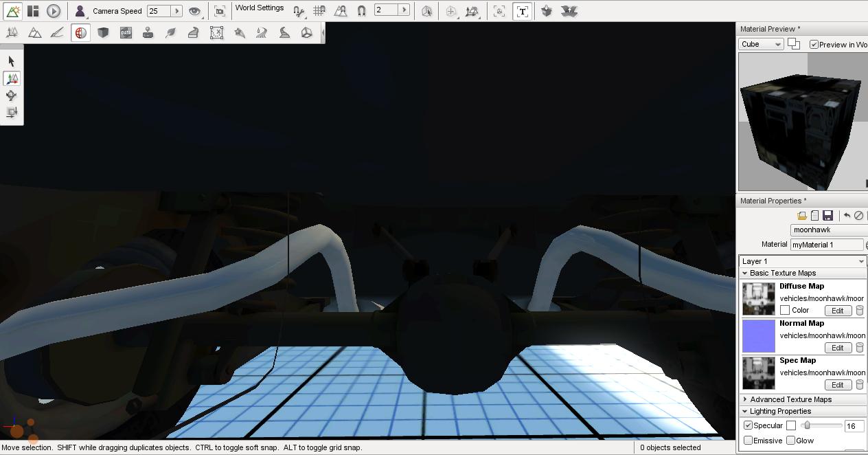The width and height of the screenshot is (868, 455).
Task: Select the Terrain Painter brush tool
Action: click(x=57, y=32)
